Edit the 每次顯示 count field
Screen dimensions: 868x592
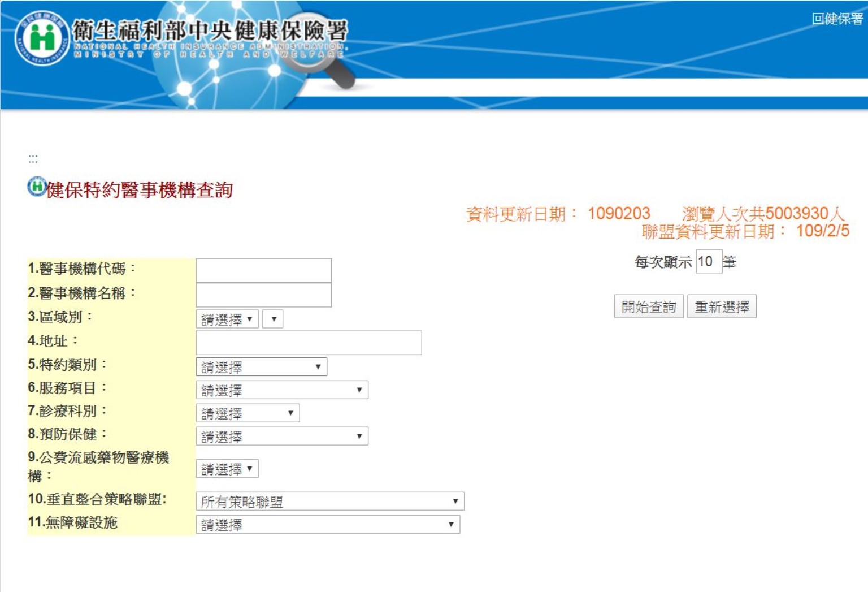point(709,261)
